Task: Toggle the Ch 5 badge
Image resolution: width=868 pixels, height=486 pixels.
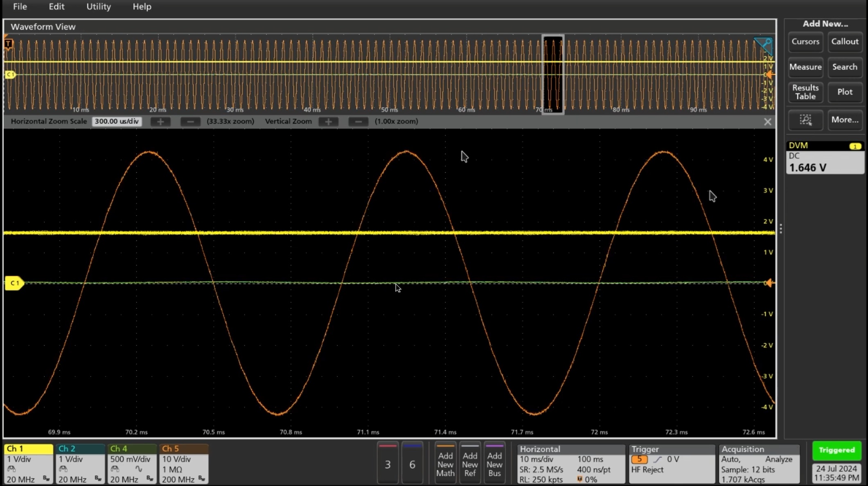Action: point(183,464)
